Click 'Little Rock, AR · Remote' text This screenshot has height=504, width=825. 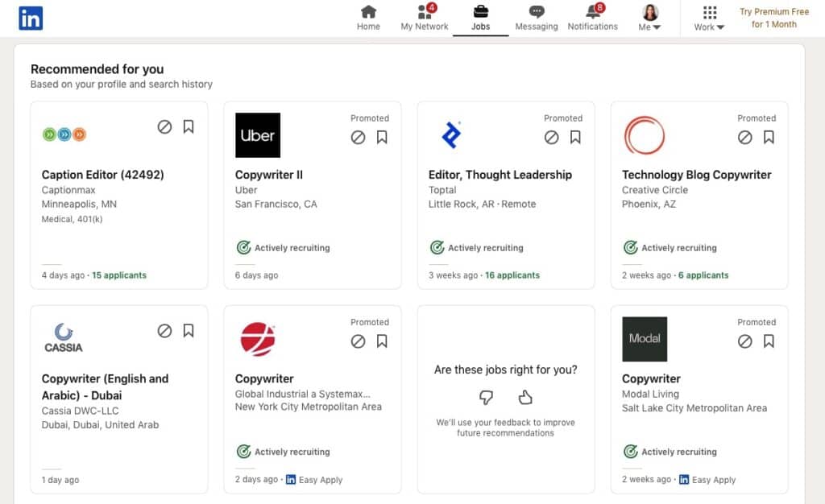[x=482, y=204]
